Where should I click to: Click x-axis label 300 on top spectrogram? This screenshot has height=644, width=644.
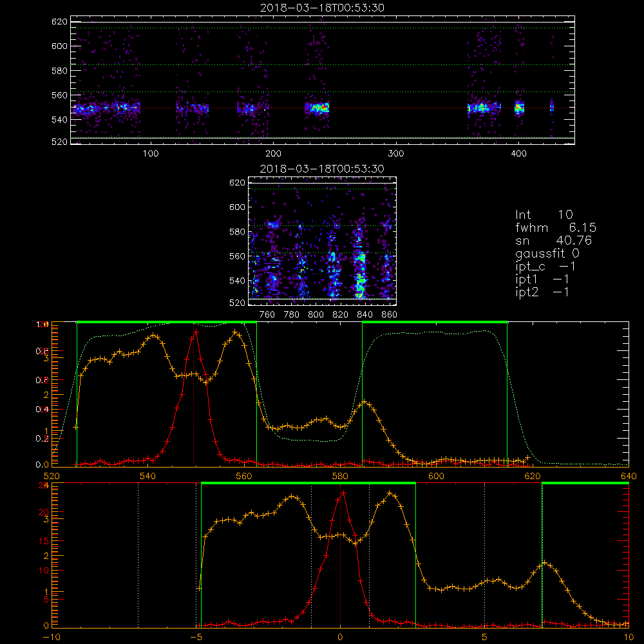point(396,154)
